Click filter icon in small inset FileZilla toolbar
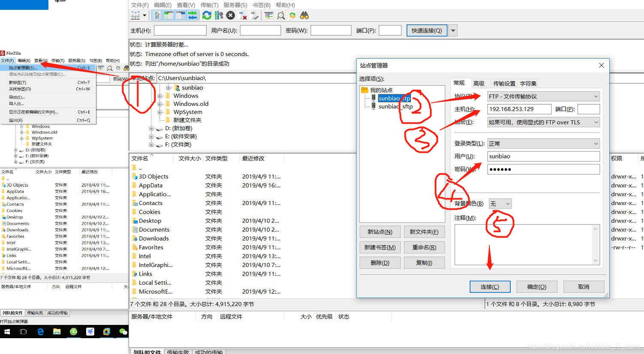This screenshot has height=354, width=644. [x=101, y=68]
